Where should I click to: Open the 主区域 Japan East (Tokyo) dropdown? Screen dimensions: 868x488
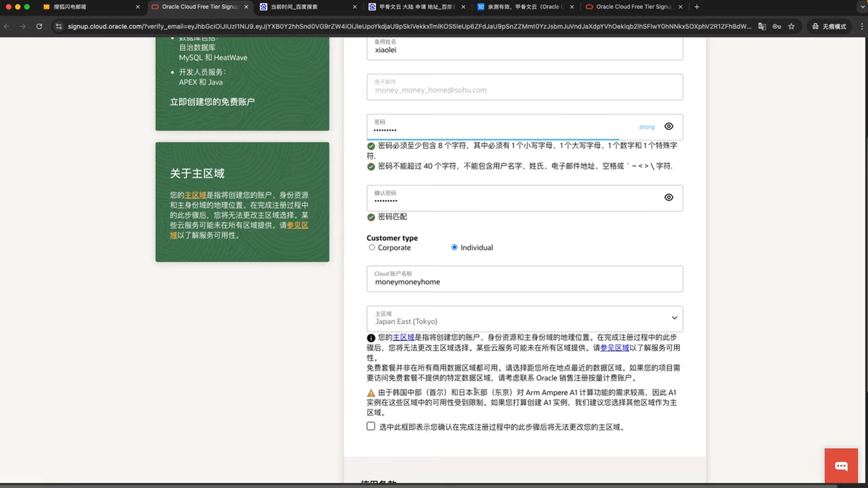tap(524, 319)
